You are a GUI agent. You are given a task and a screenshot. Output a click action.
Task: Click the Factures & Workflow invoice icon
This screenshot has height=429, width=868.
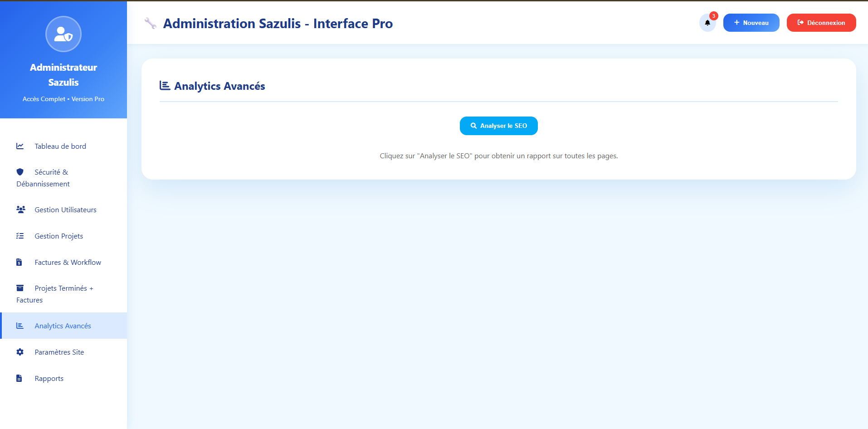tap(20, 262)
